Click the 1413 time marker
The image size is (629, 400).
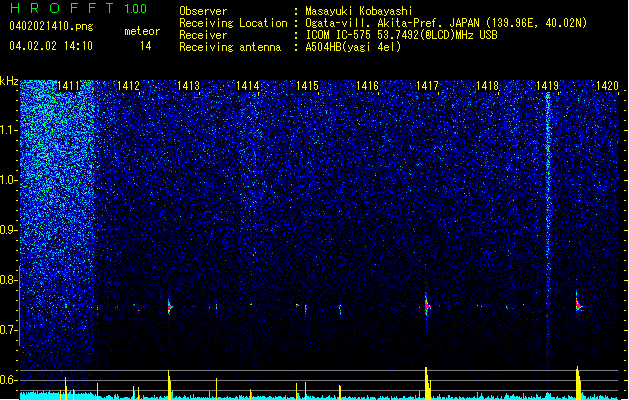[188, 86]
